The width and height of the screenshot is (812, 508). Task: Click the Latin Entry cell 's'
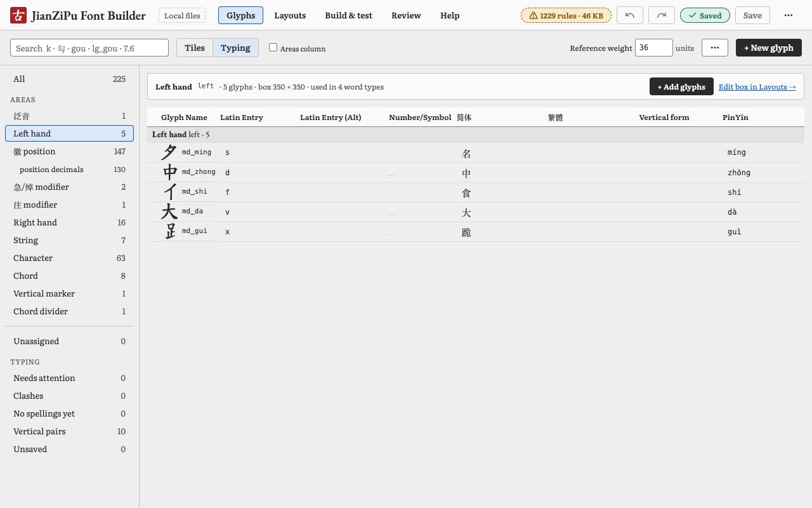pyautogui.click(x=228, y=152)
